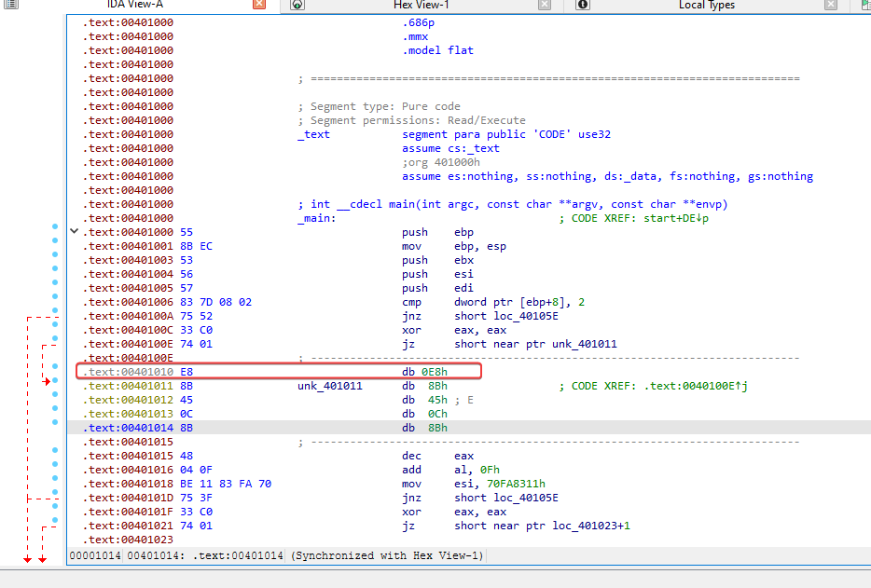
Task: Select address .text:00401014 in the highlighted row
Action: pos(128,428)
